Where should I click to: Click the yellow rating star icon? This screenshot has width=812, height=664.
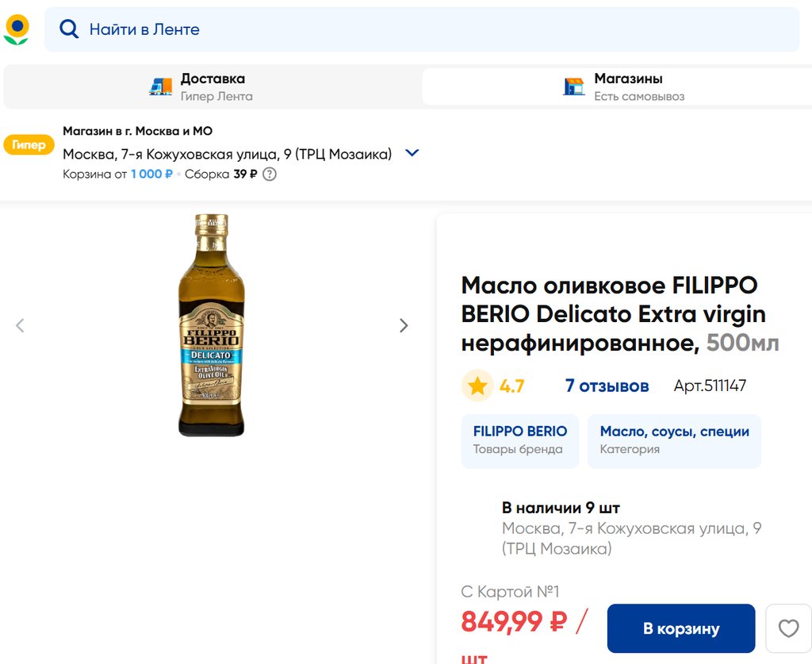point(477,386)
